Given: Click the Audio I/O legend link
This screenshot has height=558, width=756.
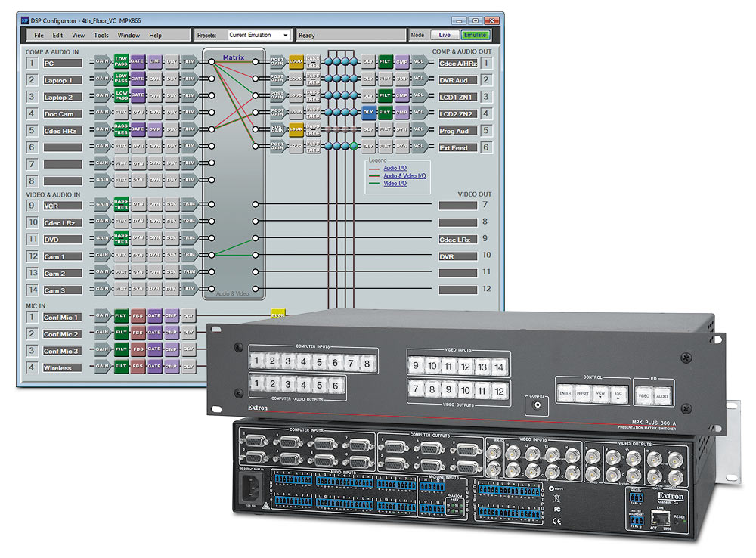Looking at the screenshot, I should click(395, 168).
